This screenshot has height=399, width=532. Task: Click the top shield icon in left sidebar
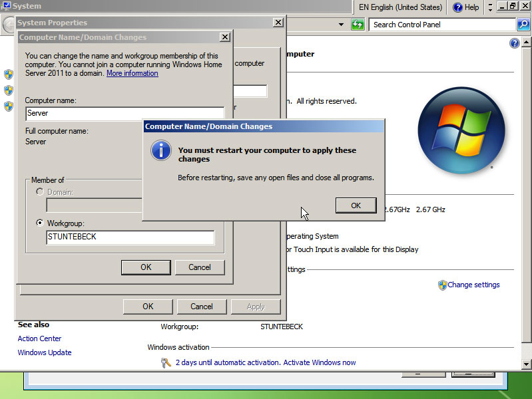(9, 74)
